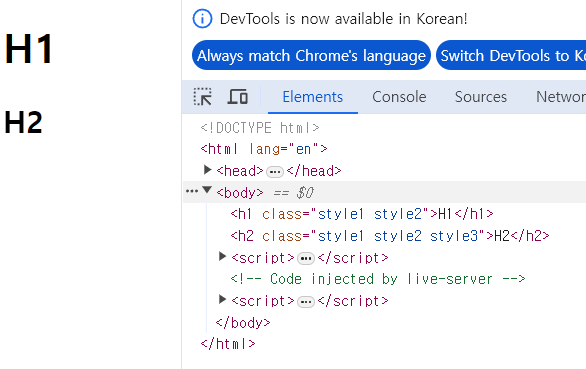586x369 pixels.
Task: Open the Network tab
Action: pos(561,97)
